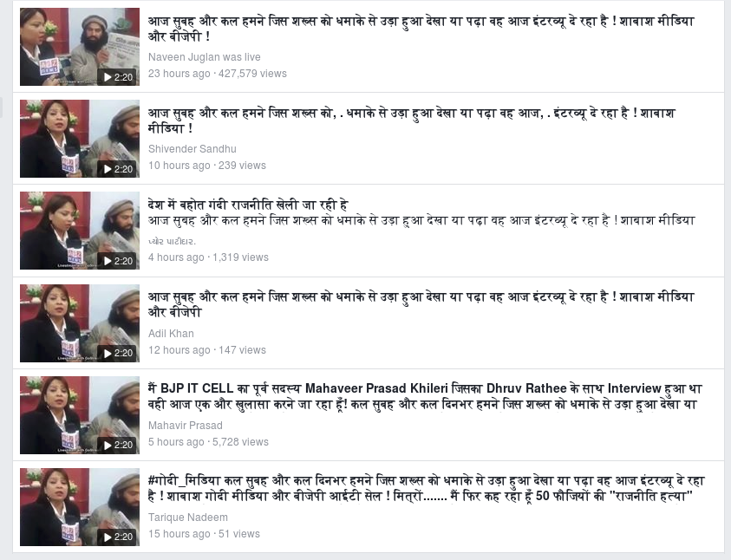Open the BJP IT CELL Mahaveer Prasad Khileri title

click(425, 396)
